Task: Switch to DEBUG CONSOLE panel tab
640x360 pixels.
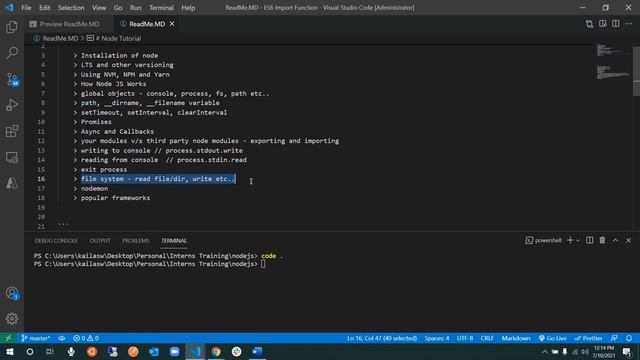Action: pyautogui.click(x=56, y=241)
